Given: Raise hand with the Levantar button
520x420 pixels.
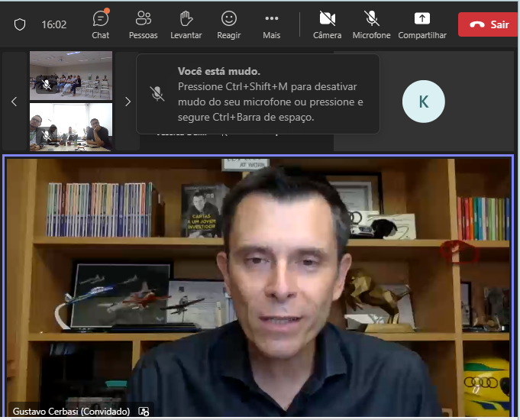Looking at the screenshot, I should click(186, 24).
